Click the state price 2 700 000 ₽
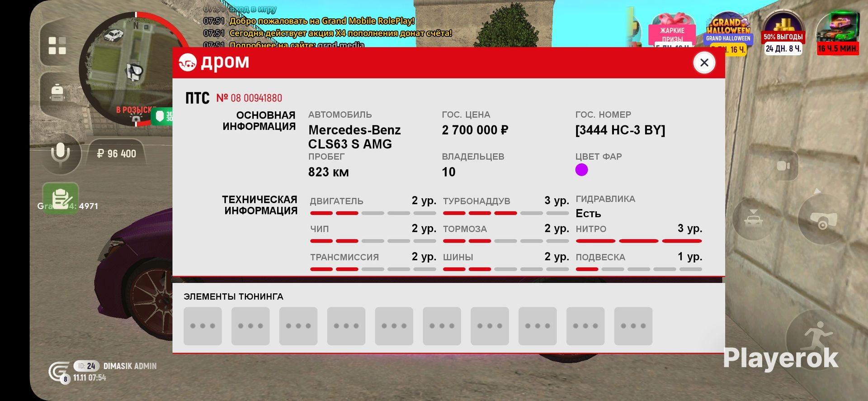Screen dimensions: 868x401 click(475, 130)
